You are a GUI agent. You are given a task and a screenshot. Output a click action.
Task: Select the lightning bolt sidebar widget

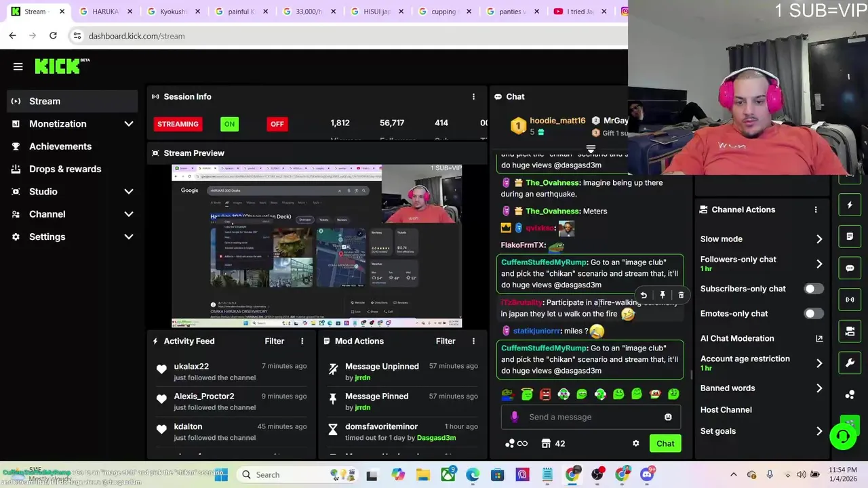click(x=850, y=205)
